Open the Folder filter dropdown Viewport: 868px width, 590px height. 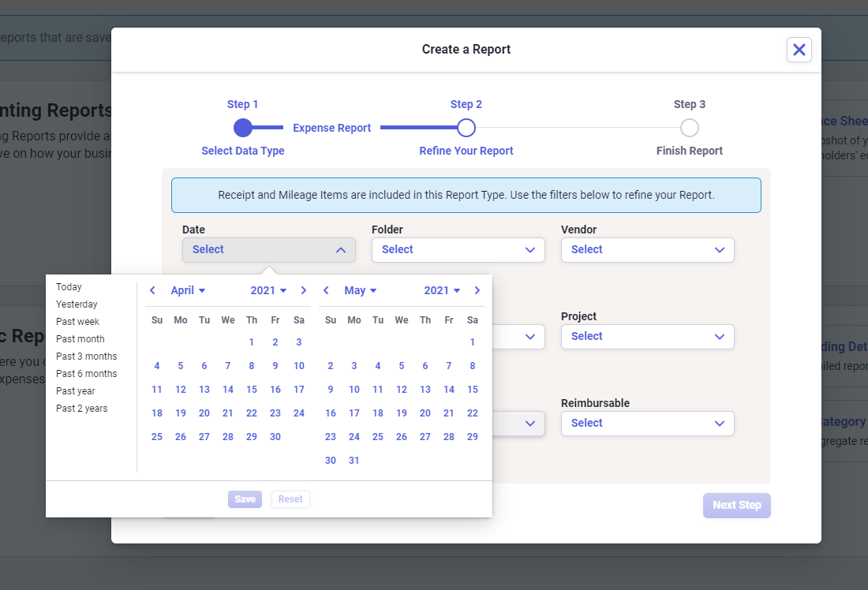458,249
